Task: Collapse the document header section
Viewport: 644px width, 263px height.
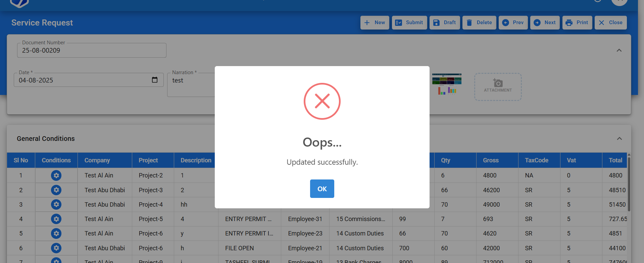Action: (x=619, y=50)
